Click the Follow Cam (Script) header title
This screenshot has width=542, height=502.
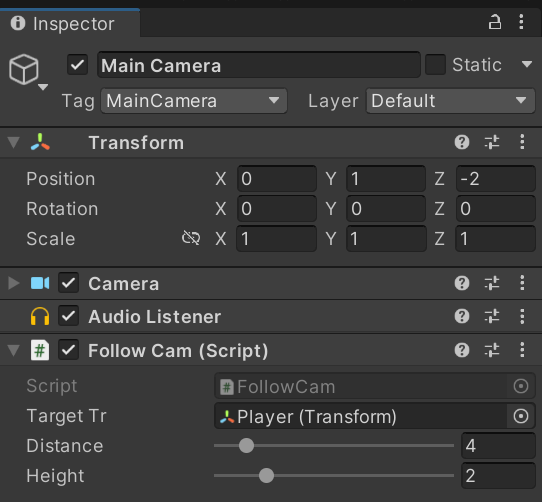[x=178, y=351]
